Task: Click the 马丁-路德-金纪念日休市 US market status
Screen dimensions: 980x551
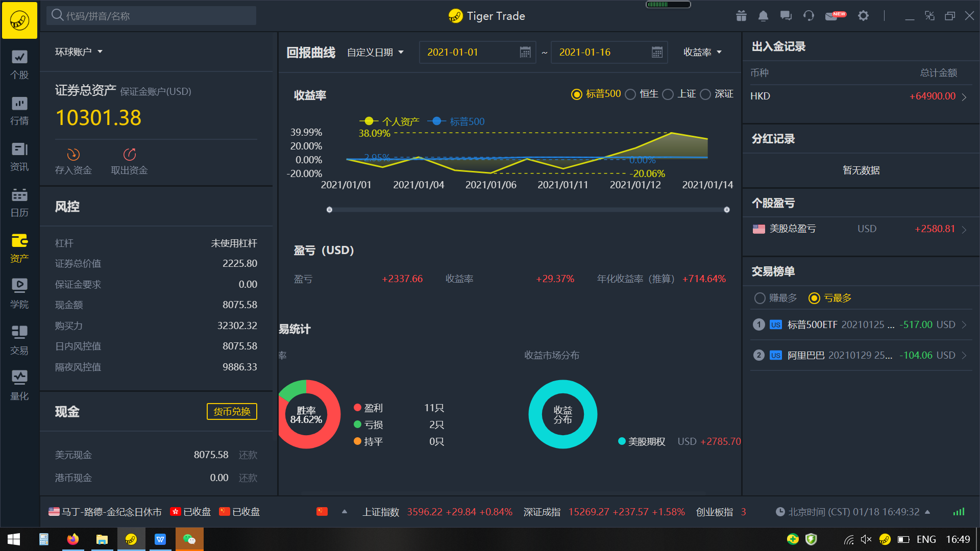Action: (105, 512)
